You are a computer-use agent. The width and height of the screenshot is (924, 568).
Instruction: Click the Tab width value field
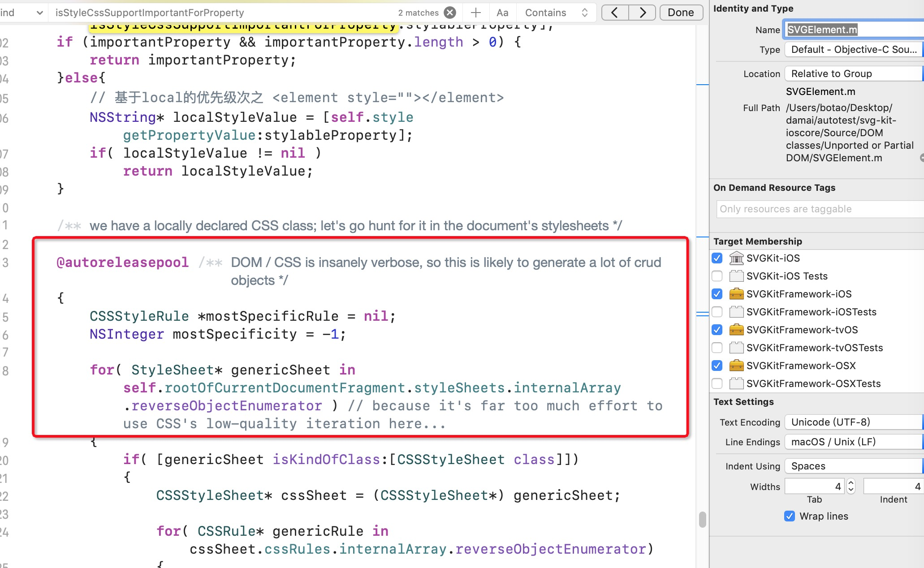click(x=815, y=486)
